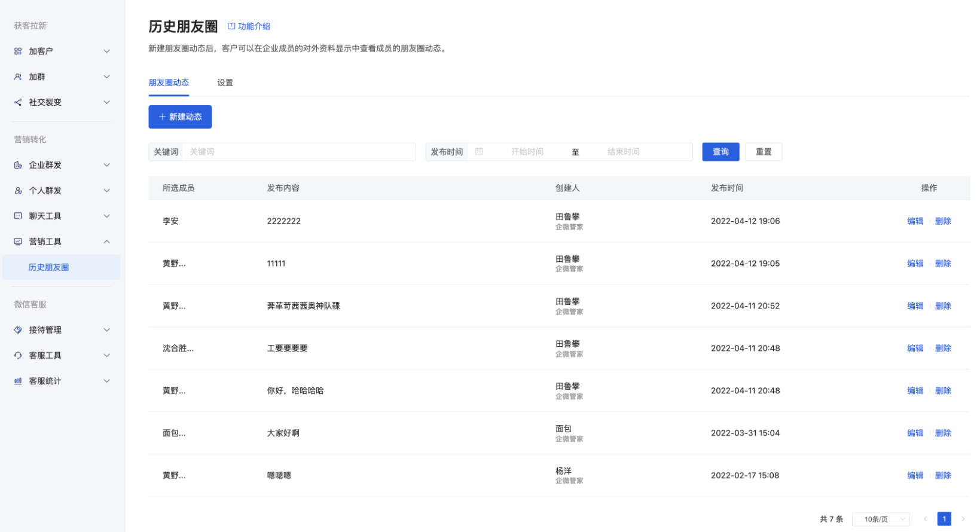This screenshot has width=980, height=532.
Task: Click the 加群 sidebar icon
Action: click(x=18, y=77)
